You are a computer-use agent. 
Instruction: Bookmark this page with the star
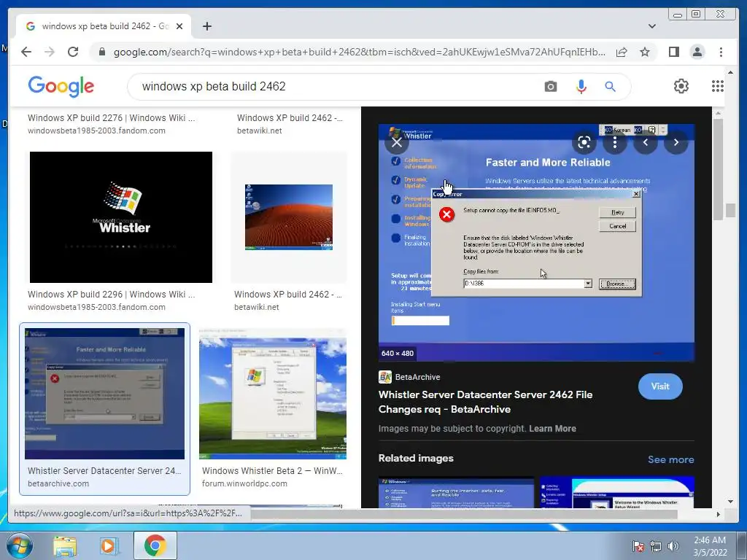coord(645,52)
